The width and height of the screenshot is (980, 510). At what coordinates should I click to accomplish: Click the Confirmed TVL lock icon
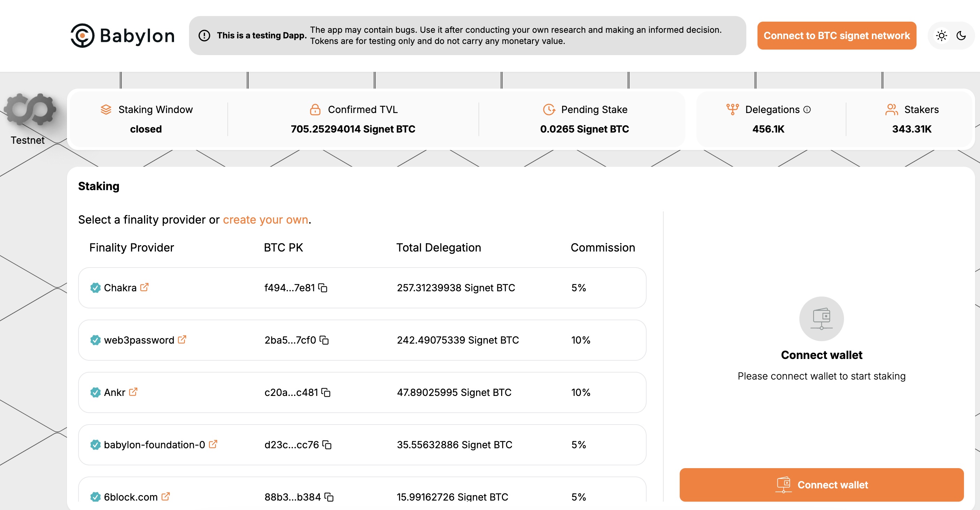pos(315,110)
